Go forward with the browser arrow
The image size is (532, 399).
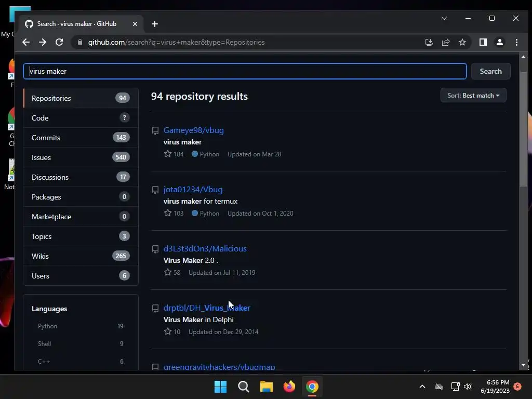43,42
